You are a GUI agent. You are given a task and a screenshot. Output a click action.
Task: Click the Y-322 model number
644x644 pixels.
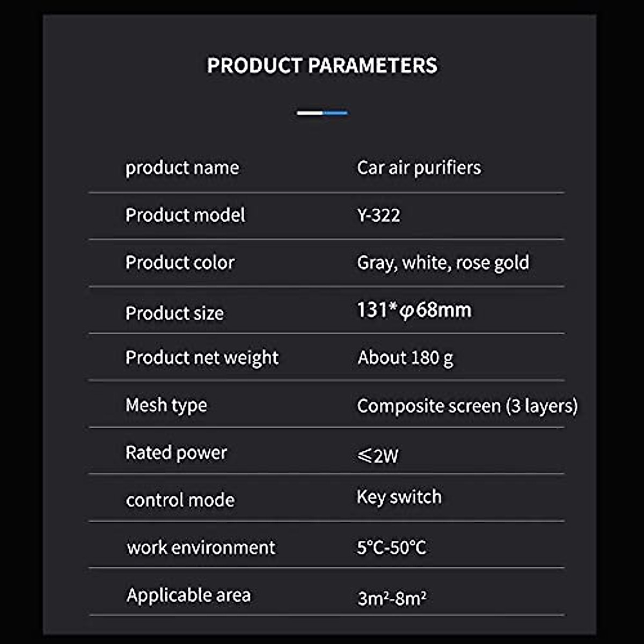378,215
